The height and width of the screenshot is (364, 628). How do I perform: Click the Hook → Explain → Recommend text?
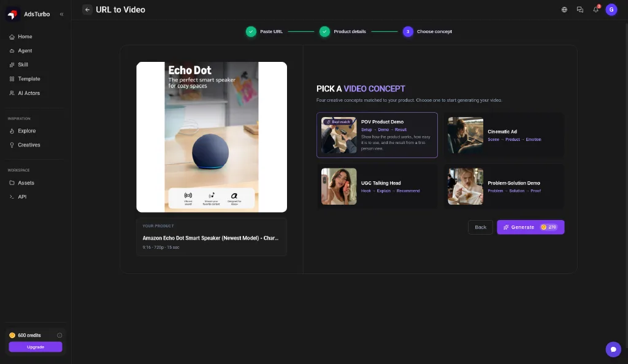[391, 191]
